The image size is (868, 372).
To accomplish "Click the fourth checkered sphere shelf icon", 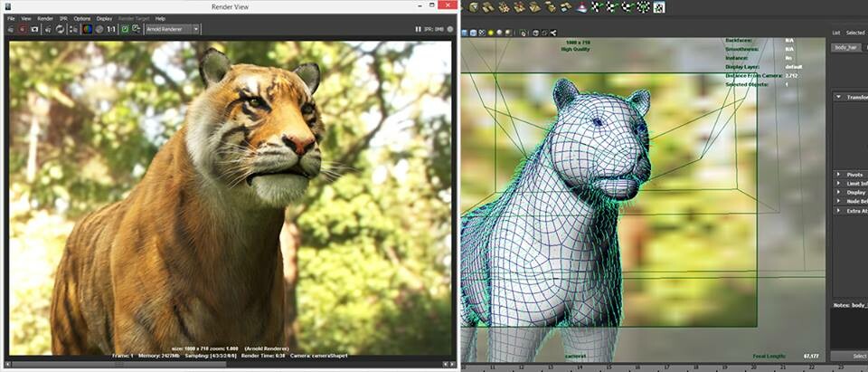I will (643, 6).
